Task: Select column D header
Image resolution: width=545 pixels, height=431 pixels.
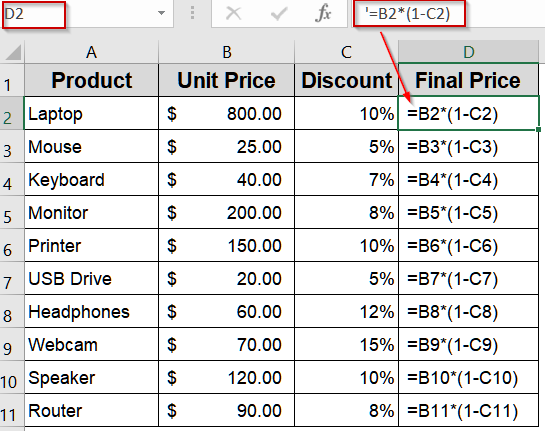Action: (x=469, y=52)
